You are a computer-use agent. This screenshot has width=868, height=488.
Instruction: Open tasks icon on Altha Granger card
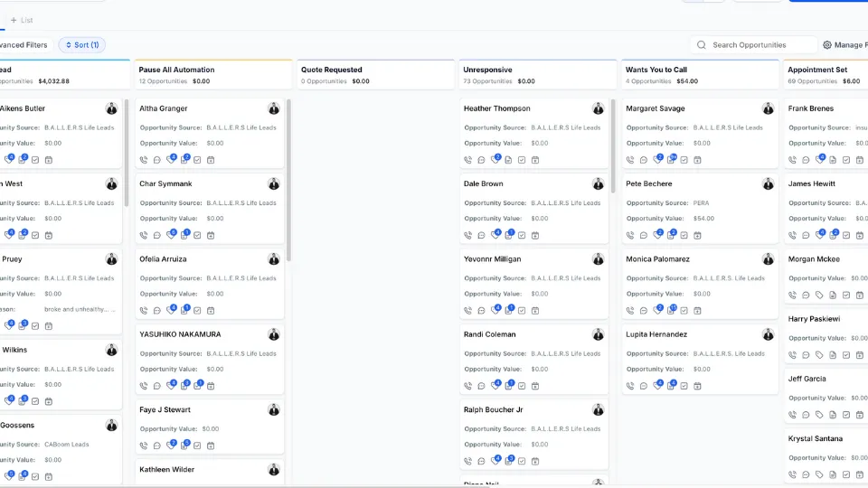tap(197, 160)
